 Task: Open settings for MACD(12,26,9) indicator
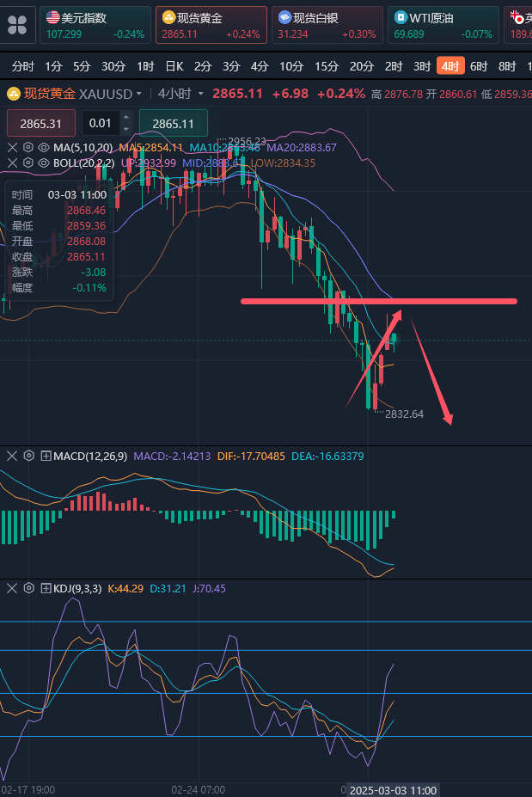[29, 456]
